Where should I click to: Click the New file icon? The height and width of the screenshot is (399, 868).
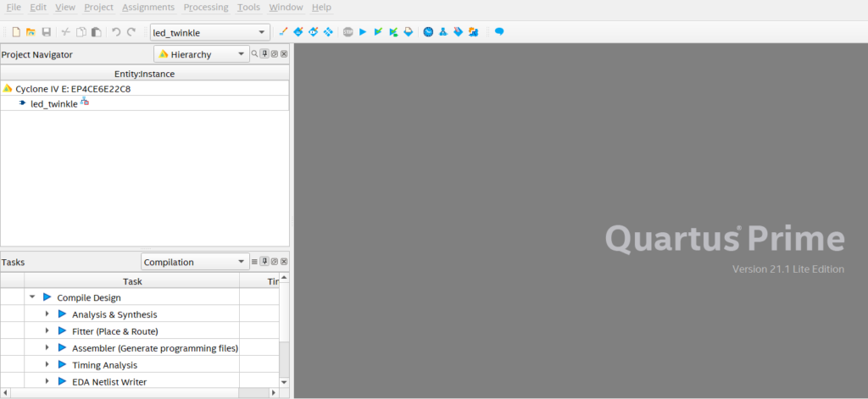tap(16, 32)
